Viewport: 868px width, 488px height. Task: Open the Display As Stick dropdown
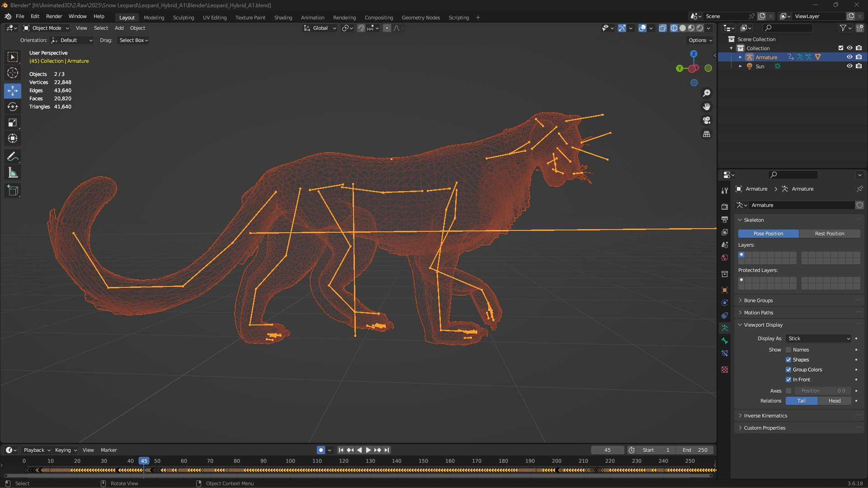pyautogui.click(x=819, y=338)
